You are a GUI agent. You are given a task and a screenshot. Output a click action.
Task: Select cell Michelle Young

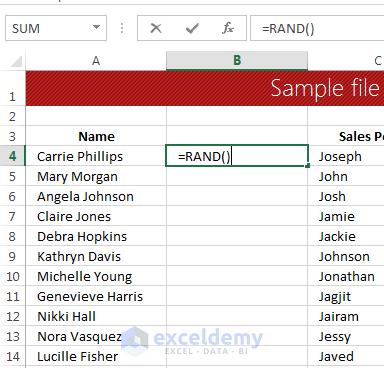(x=96, y=276)
